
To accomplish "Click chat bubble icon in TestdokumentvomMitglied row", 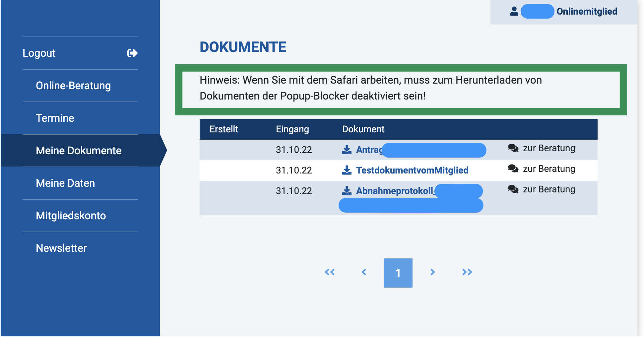I will tap(513, 169).
